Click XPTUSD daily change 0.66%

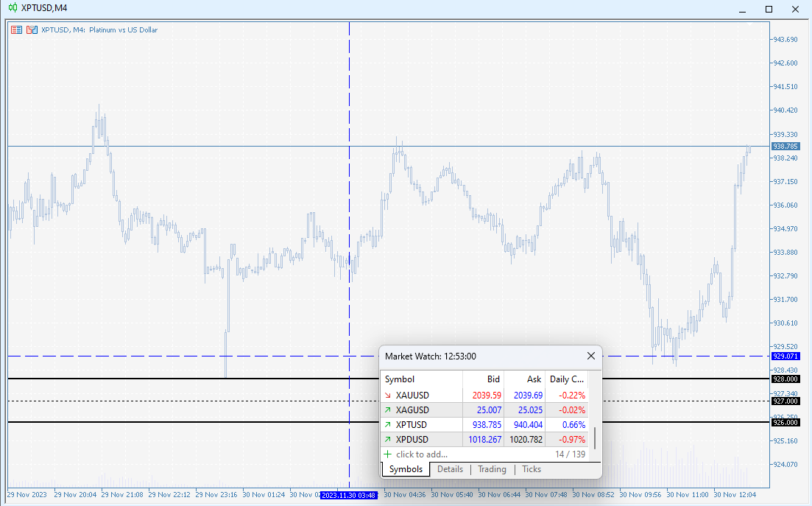[573, 425]
